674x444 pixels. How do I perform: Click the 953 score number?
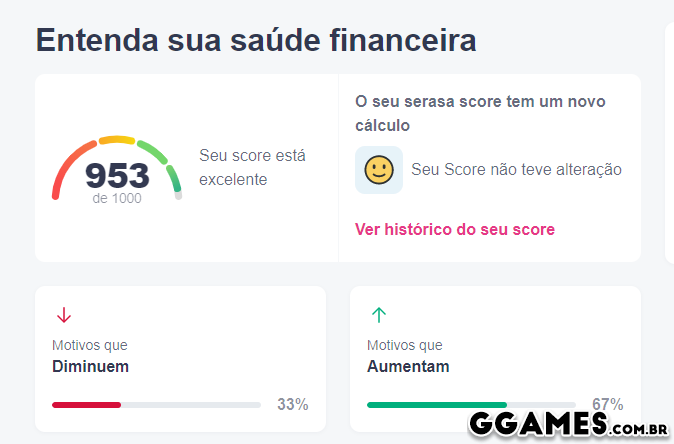(117, 175)
